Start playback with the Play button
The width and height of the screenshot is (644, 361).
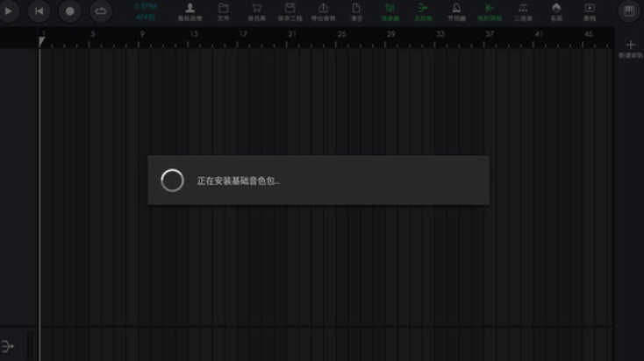point(9,11)
